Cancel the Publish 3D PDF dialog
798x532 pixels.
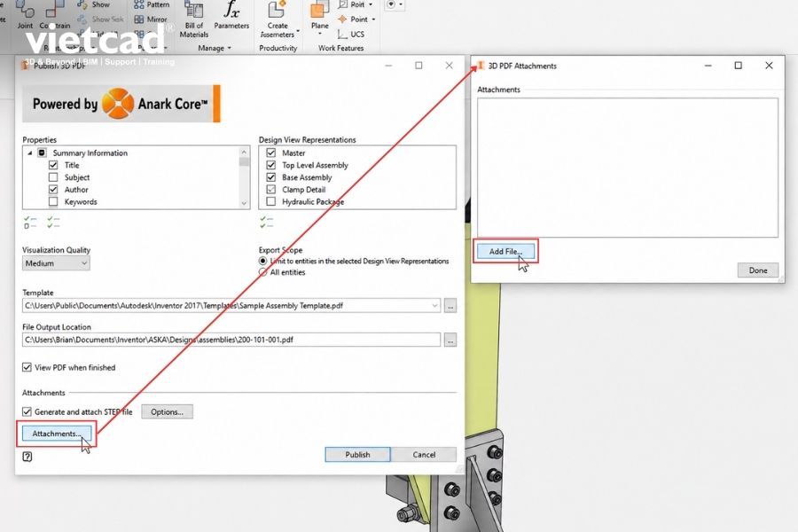424,455
